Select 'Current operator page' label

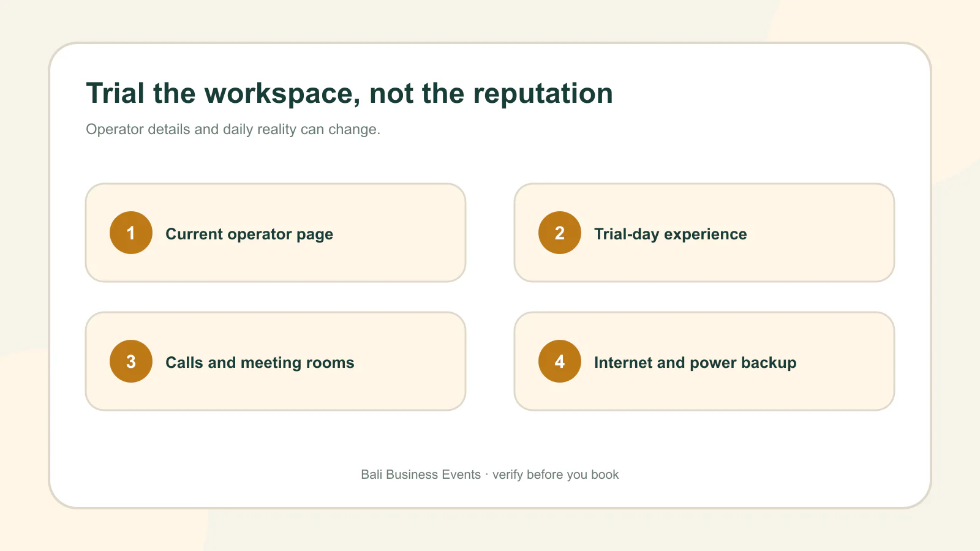coord(249,234)
